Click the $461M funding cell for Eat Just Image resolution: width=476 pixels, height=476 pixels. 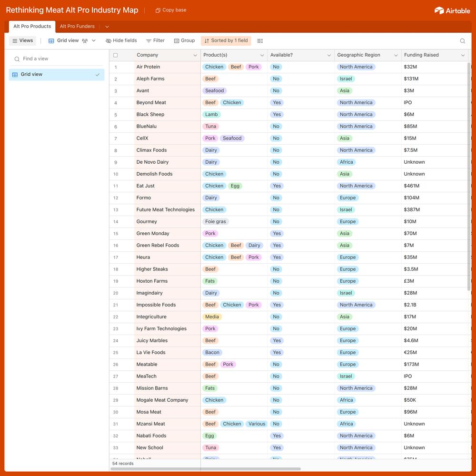[435, 186]
